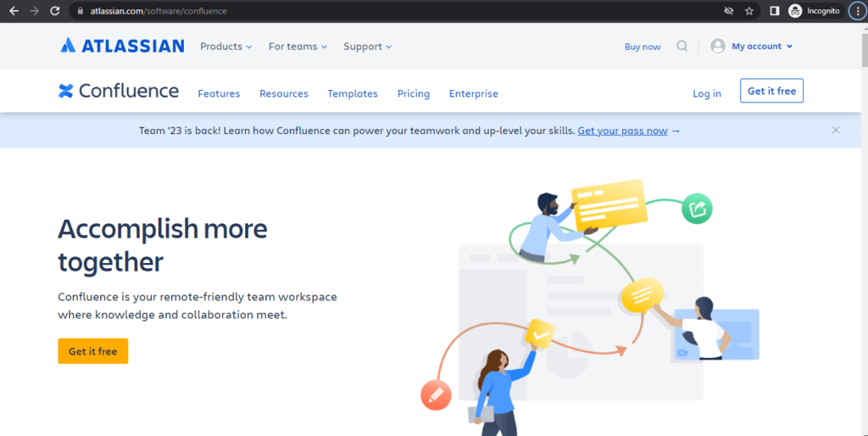Open the Chrome three-dot menu

click(855, 11)
